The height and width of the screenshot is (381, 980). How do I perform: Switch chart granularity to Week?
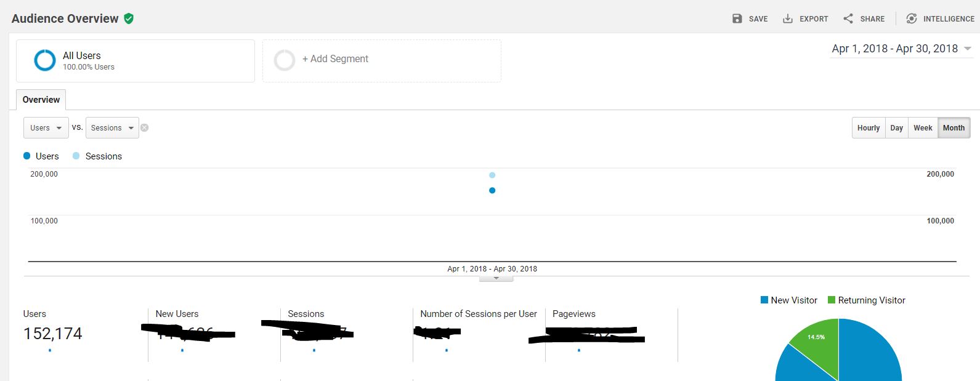923,128
